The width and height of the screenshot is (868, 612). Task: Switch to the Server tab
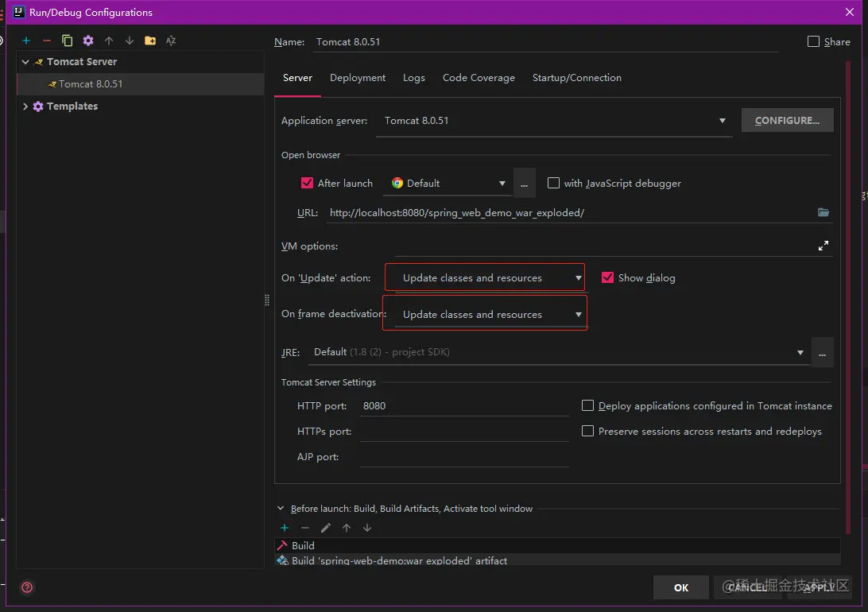pos(297,78)
